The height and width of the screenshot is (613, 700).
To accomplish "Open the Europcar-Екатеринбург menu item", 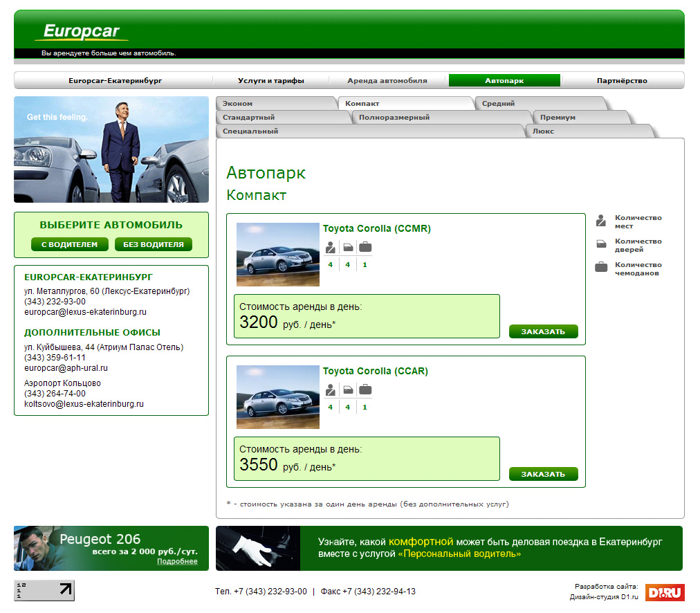I will pos(116,81).
